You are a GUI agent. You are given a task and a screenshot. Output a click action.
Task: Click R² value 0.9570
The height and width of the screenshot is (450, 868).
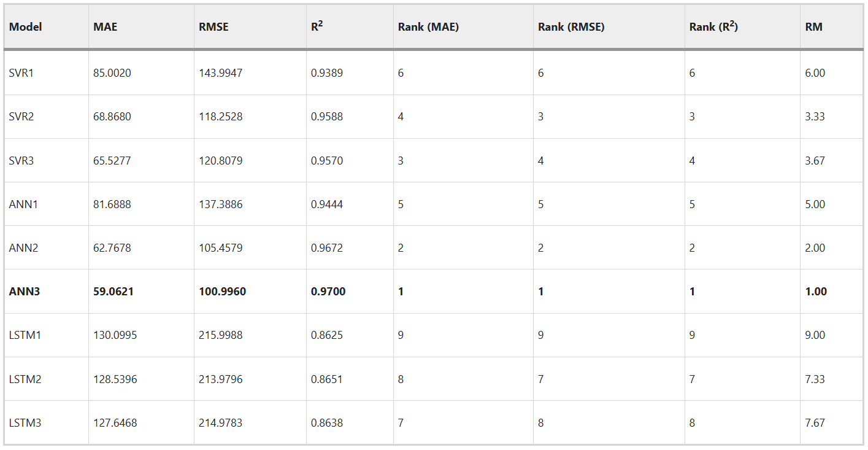[327, 161]
